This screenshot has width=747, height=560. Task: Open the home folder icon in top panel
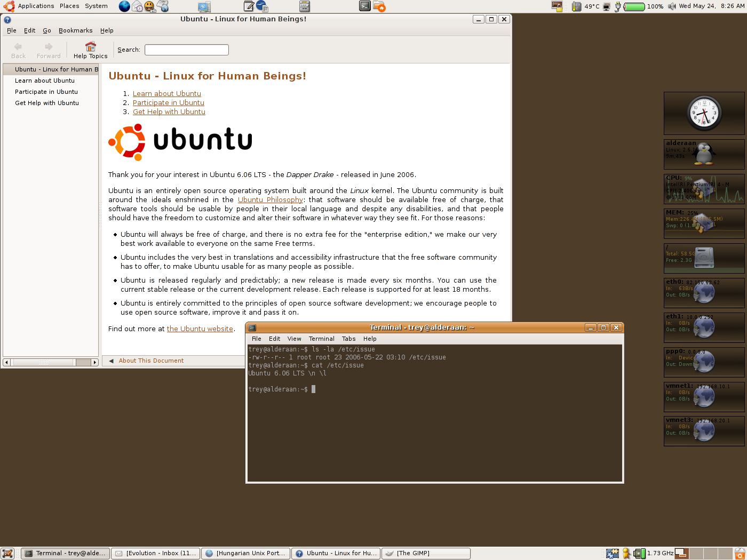coord(379,6)
